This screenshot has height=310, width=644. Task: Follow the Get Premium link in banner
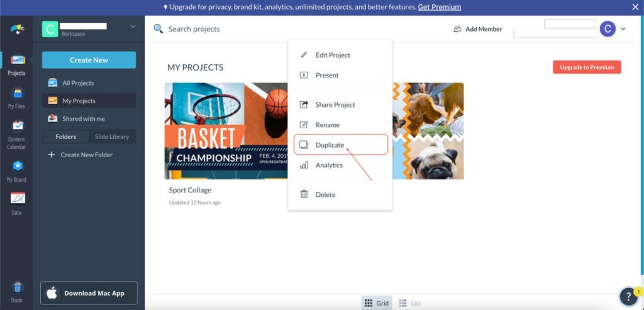point(439,7)
